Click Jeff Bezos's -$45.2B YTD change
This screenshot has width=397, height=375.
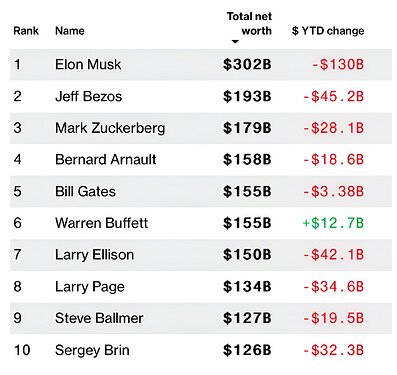tap(333, 96)
